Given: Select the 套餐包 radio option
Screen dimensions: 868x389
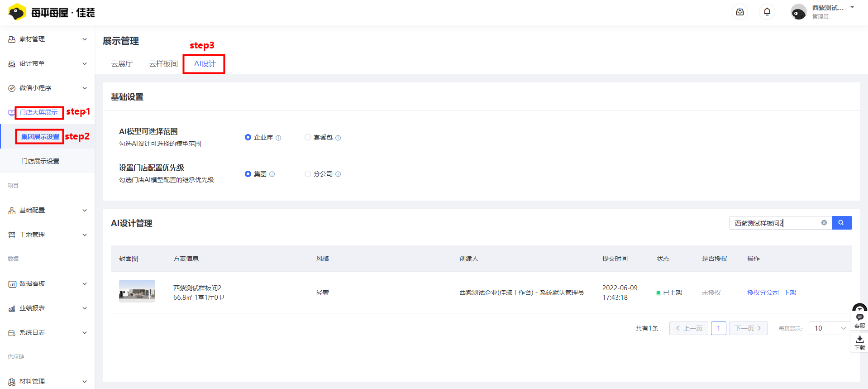Looking at the screenshot, I should (308, 137).
